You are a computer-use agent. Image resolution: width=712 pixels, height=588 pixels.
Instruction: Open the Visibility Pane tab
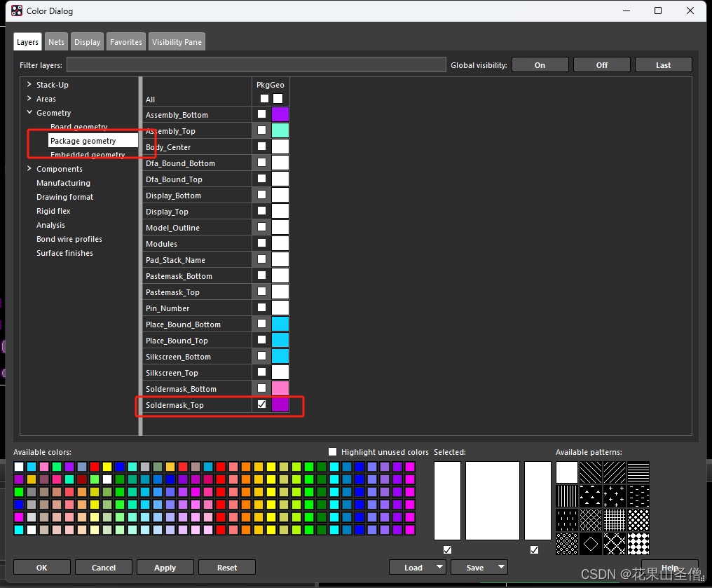(177, 42)
